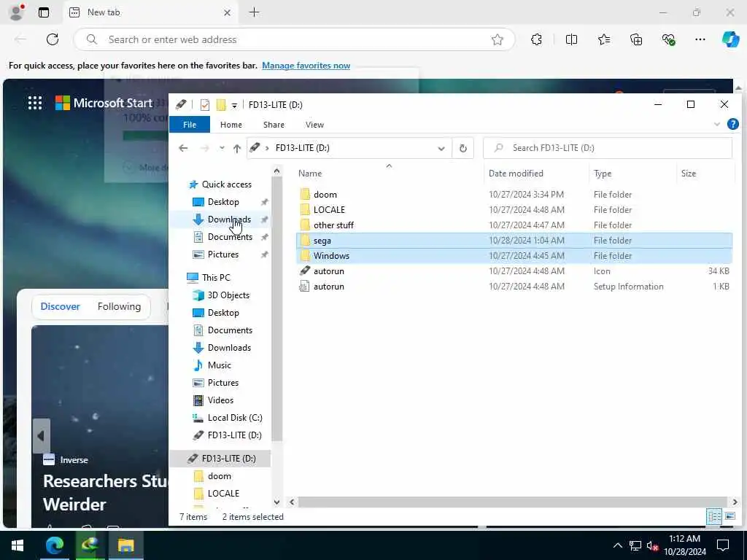
Task: Select the sega folder row
Action: click(514, 241)
